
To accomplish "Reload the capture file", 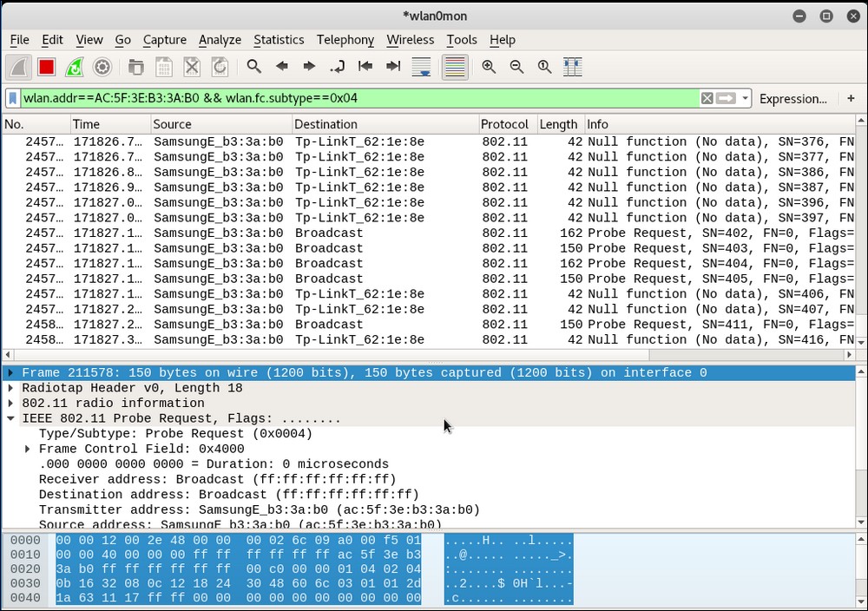I will 220,67.
